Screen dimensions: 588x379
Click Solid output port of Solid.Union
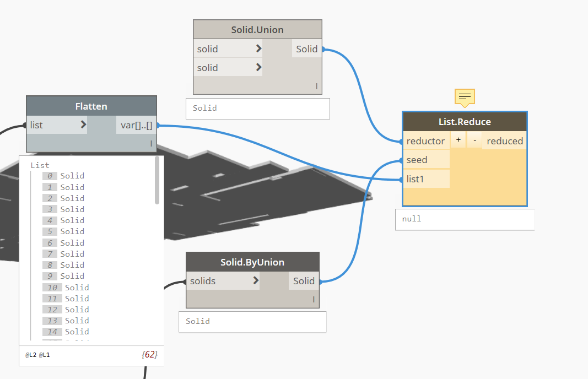pyautogui.click(x=307, y=48)
